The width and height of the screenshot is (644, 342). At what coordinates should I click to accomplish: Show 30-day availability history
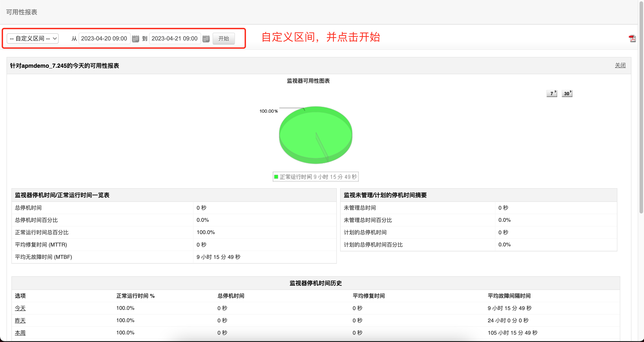pyautogui.click(x=567, y=93)
